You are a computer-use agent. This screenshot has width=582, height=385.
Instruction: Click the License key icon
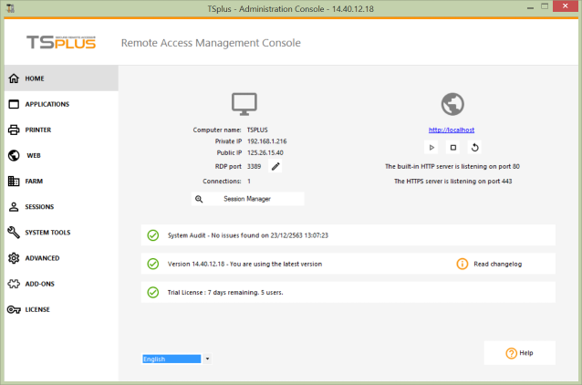[x=14, y=309]
